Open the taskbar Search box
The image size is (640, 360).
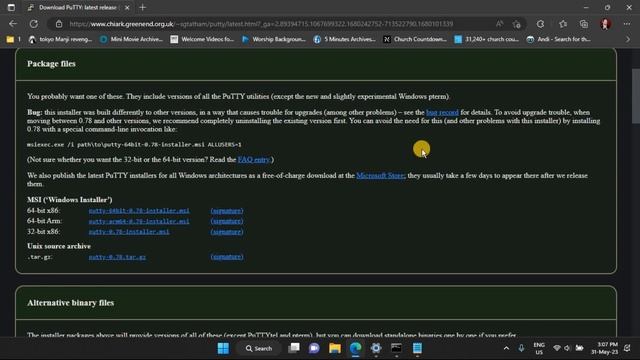259,348
